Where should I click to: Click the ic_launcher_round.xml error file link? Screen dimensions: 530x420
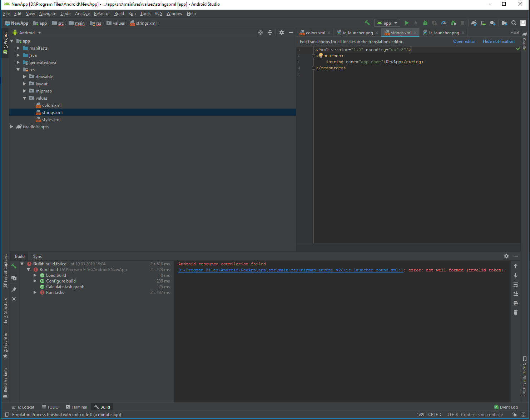pyautogui.click(x=291, y=270)
